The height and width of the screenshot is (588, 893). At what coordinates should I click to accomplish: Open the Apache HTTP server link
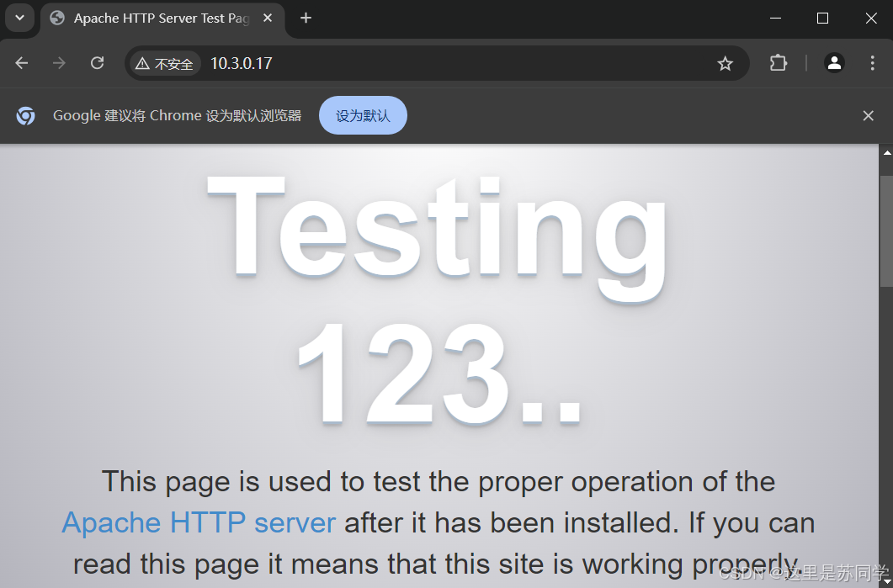pyautogui.click(x=198, y=522)
